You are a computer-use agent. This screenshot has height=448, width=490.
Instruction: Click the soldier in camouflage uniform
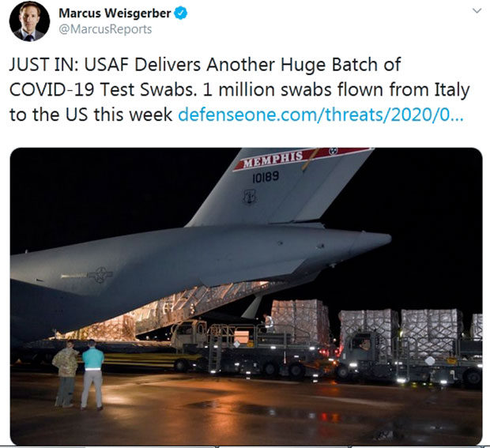[66, 375]
